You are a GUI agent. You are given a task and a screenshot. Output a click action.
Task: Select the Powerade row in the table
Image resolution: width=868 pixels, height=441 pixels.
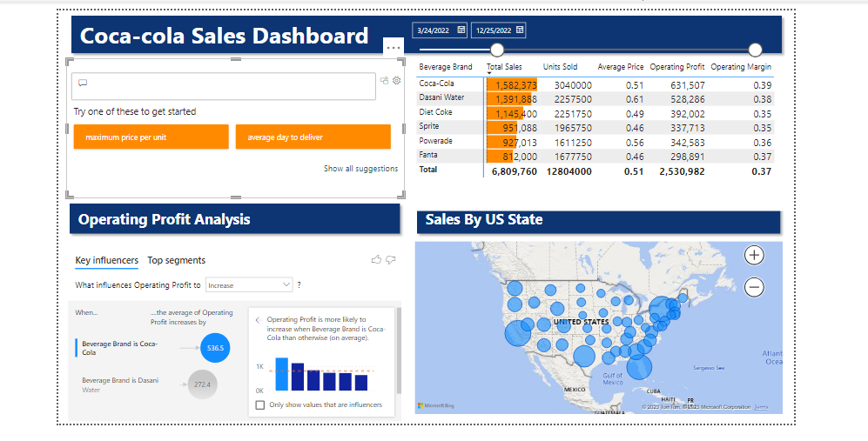pyautogui.click(x=595, y=142)
